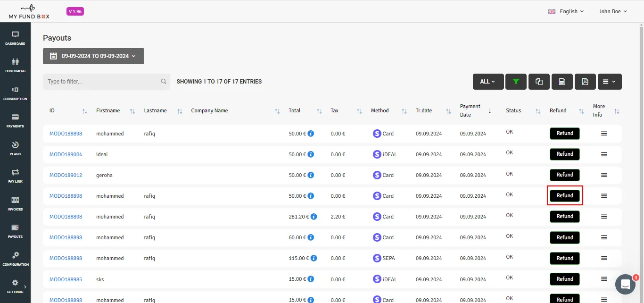Refund the geroha payment
Image resolution: width=644 pixels, height=303 pixels.
[x=565, y=175]
